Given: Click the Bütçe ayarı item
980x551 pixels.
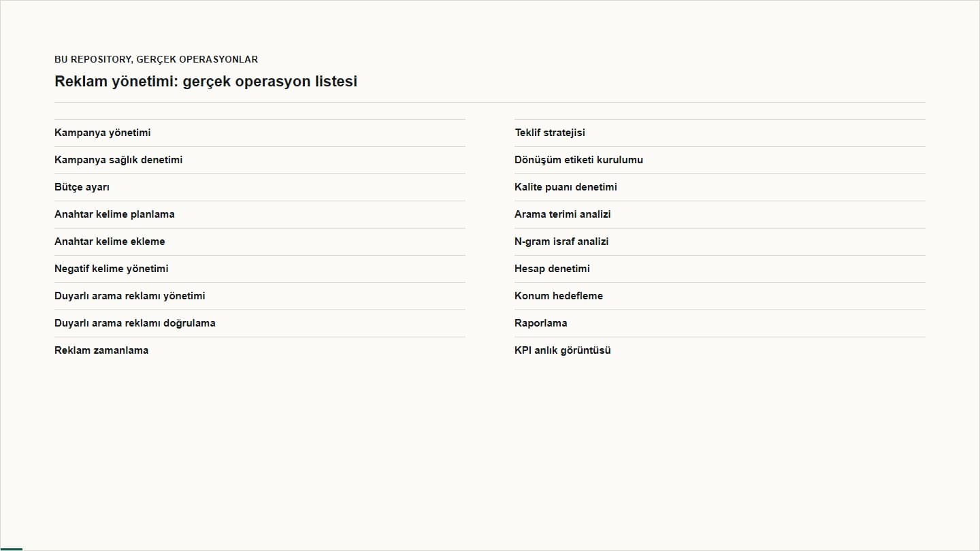Looking at the screenshot, I should 260,187.
